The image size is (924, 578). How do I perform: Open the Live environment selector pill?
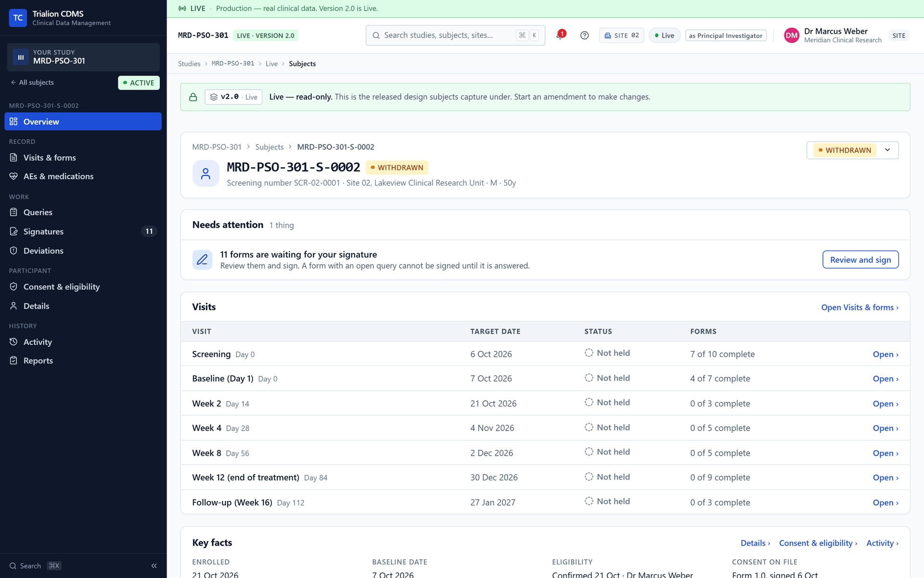[x=664, y=35]
